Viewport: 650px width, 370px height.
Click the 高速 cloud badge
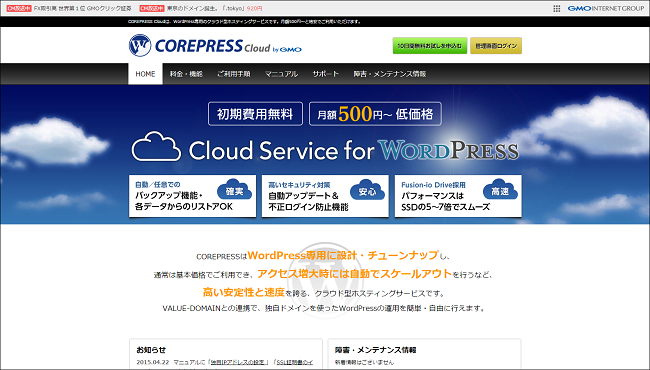(x=500, y=190)
